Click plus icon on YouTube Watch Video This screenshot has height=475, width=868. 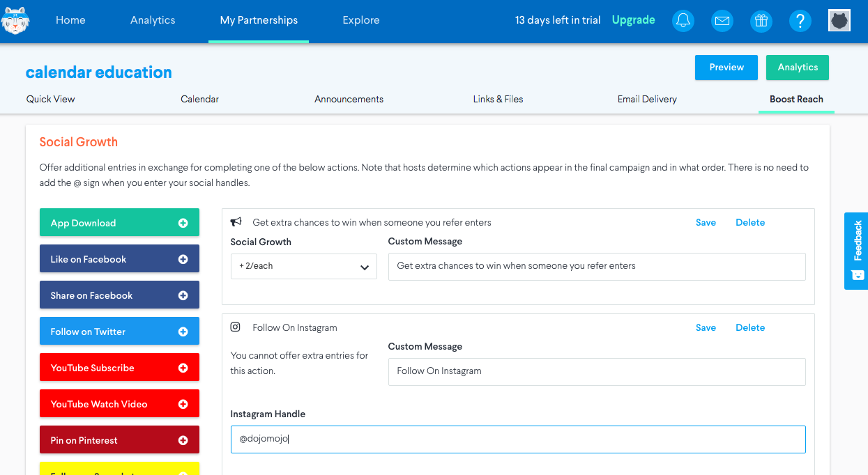(x=183, y=404)
